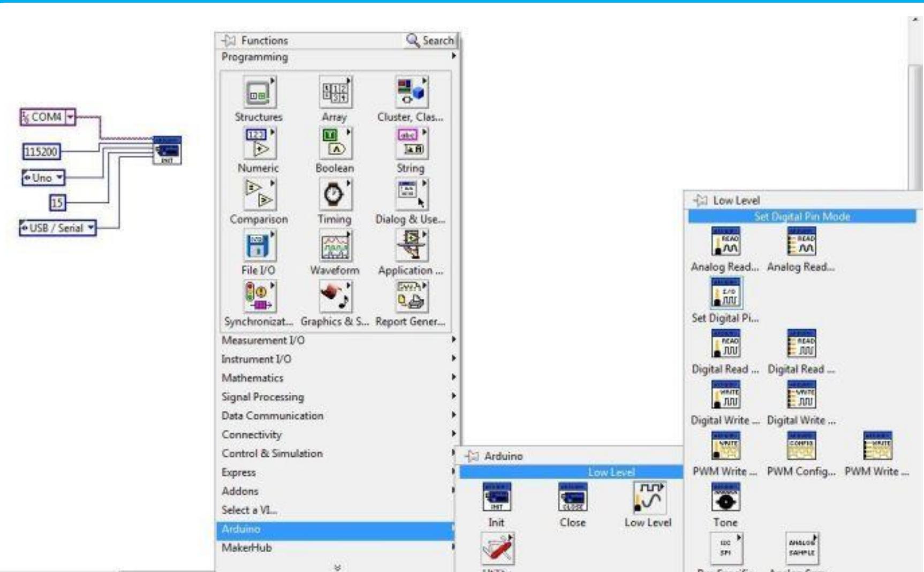Open the COM4 port dropdown arrow
Image resolution: width=924 pixels, height=572 pixels.
[x=70, y=117]
